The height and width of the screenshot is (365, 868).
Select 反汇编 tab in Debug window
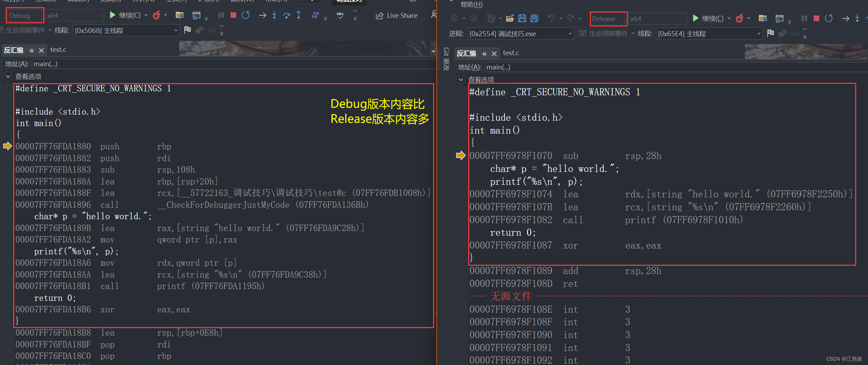click(14, 50)
